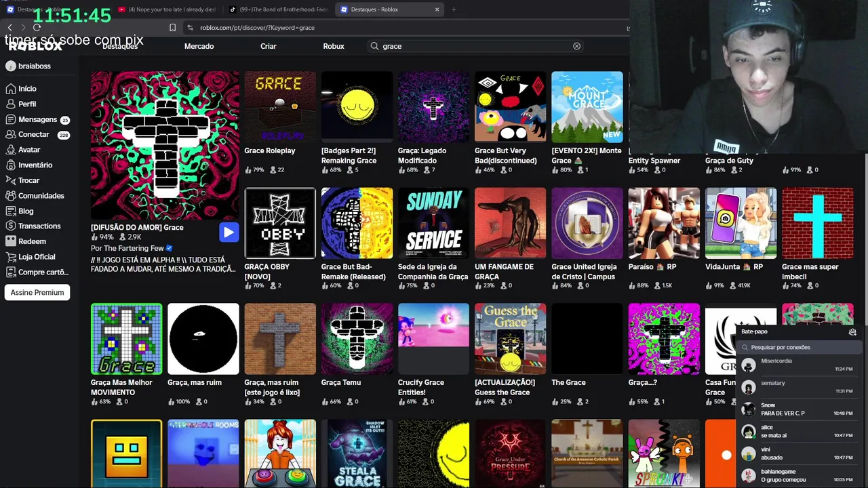Play the featured DIFUSÃO DO AMOR Grace game
Screen dimensions: 868x488
pos(229,232)
